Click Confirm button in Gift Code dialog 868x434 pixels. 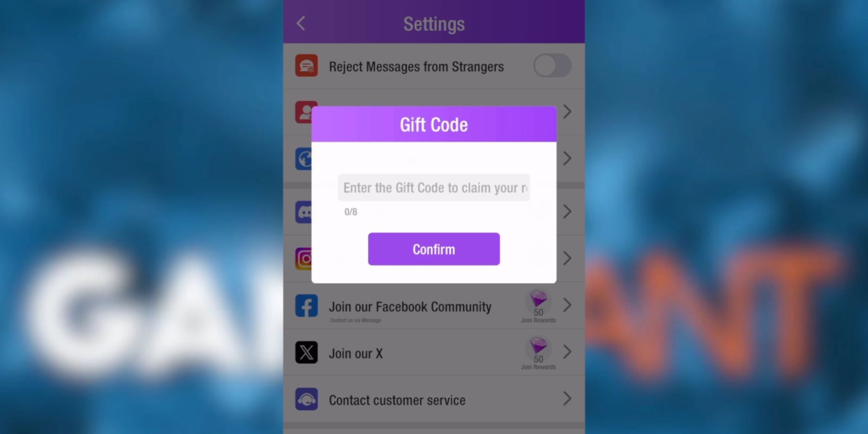[434, 249]
